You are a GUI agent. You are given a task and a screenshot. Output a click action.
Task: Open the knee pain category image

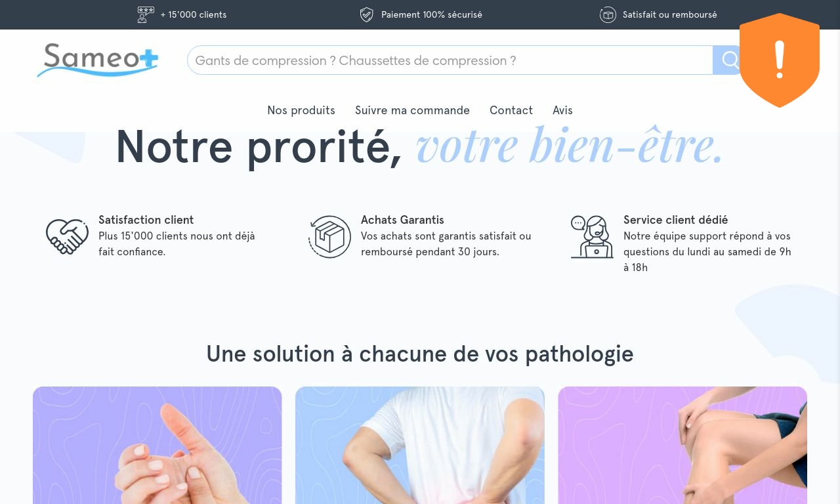click(x=682, y=445)
